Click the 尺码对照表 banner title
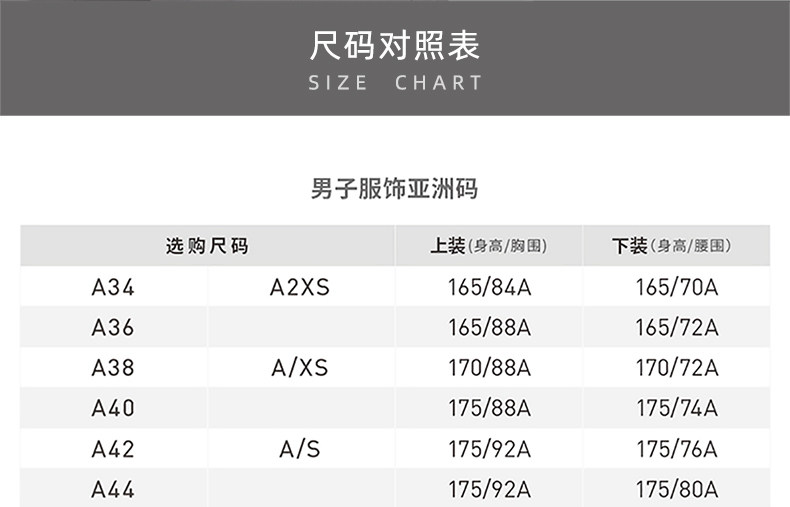The width and height of the screenshot is (790, 507). (395, 45)
